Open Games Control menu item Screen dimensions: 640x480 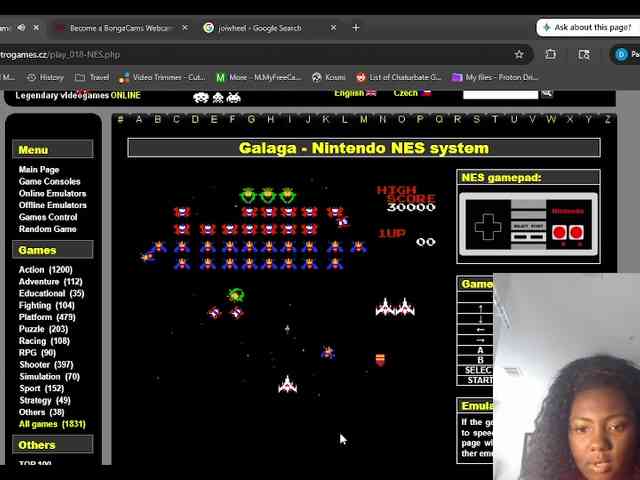click(48, 217)
